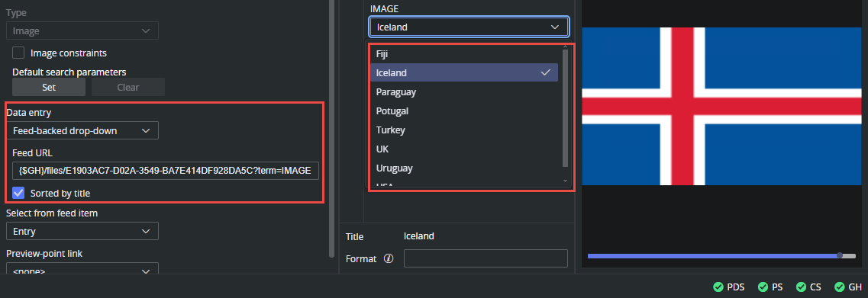This screenshot has width=868, height=298.
Task: Select Turkey in the drop-down list
Action: tap(464, 130)
